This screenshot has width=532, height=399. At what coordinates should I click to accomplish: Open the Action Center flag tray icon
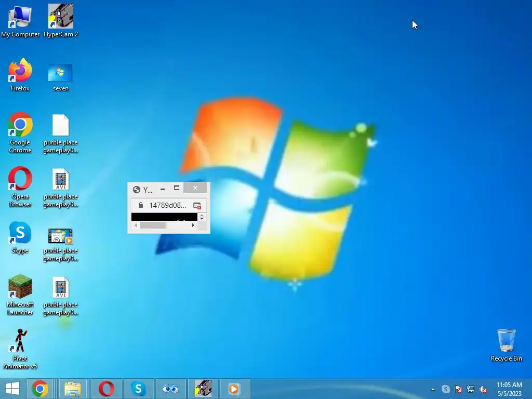(458, 389)
